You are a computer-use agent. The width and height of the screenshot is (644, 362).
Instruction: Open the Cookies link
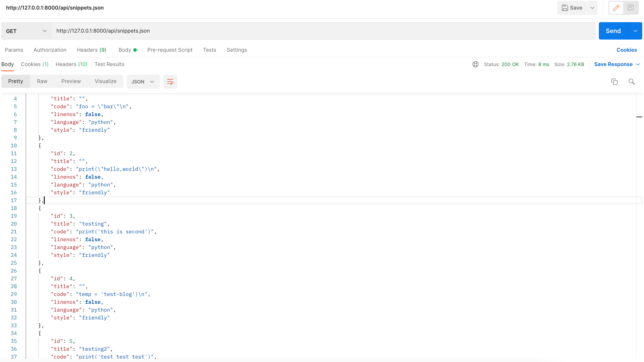626,50
